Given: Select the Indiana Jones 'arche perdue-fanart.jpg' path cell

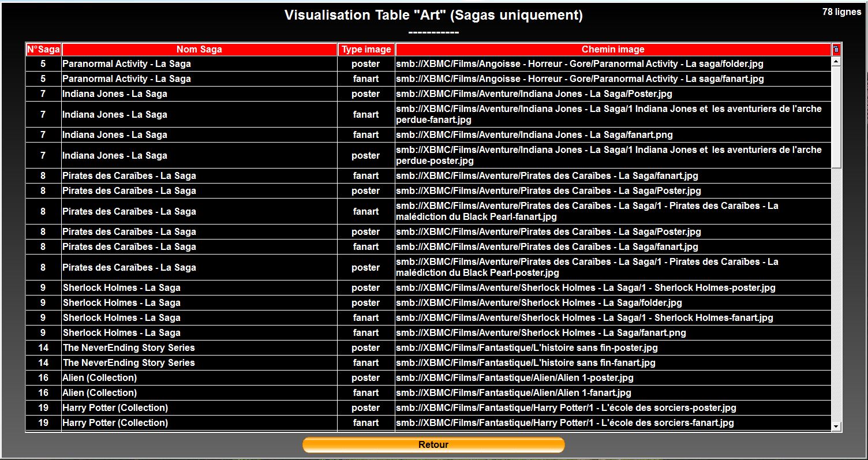Looking at the screenshot, I should click(613, 114).
